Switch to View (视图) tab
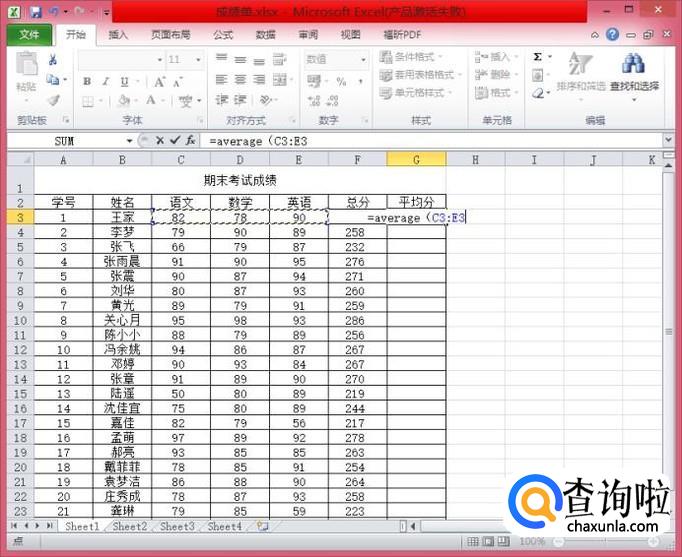 350,35
